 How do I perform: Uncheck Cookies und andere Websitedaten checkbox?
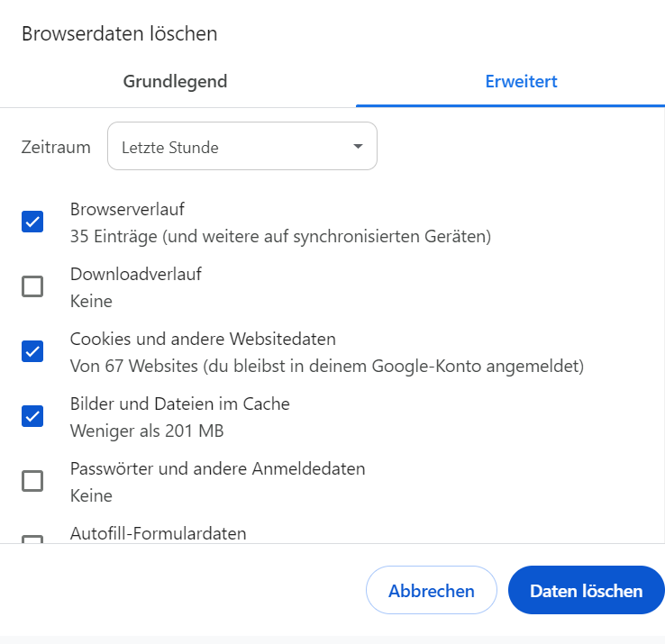click(x=32, y=351)
